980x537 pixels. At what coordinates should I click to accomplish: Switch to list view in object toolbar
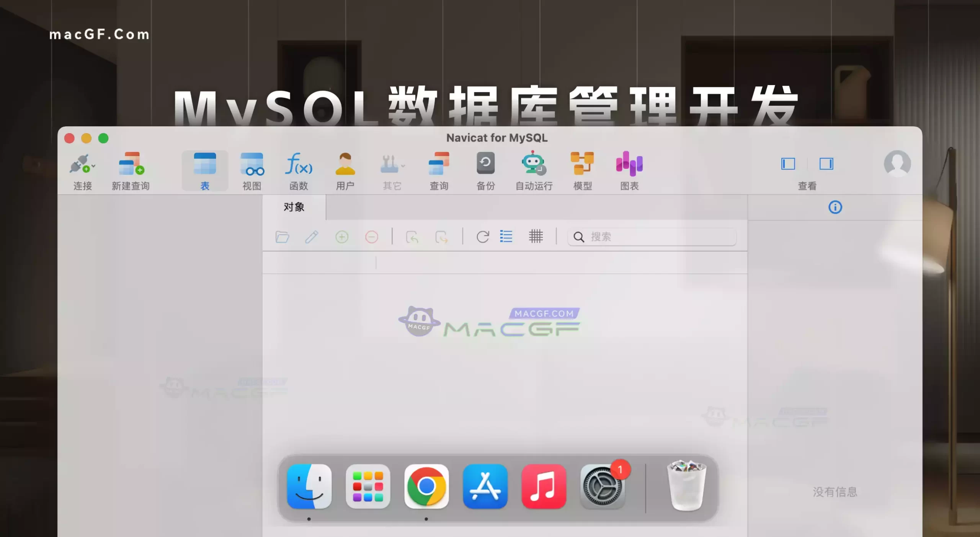click(x=506, y=237)
